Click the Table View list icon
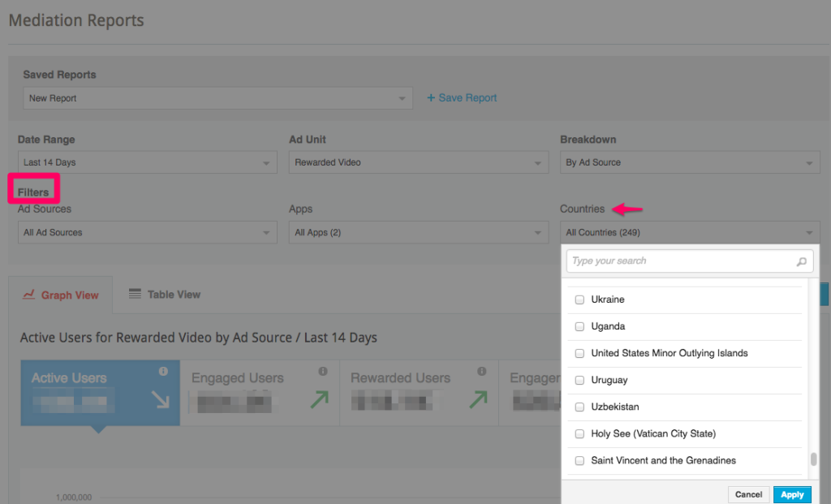 pos(135,294)
